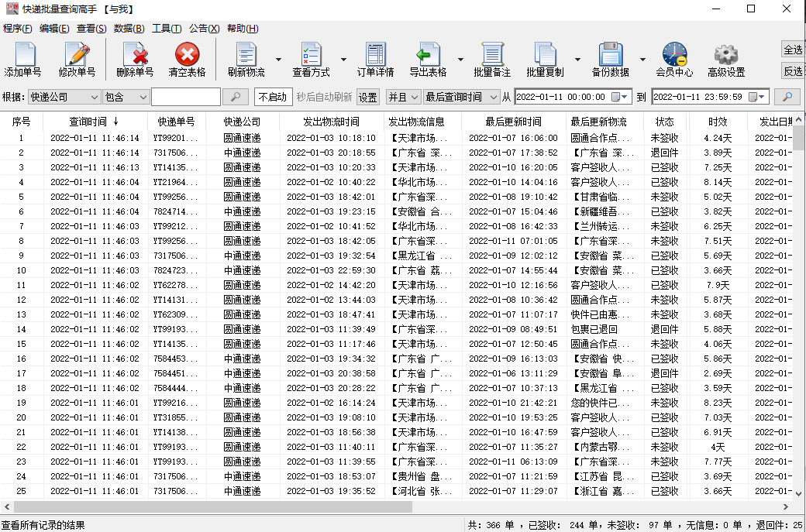The height and width of the screenshot is (532, 806).
Task: Open the 会员中心 member center
Action: point(674,56)
